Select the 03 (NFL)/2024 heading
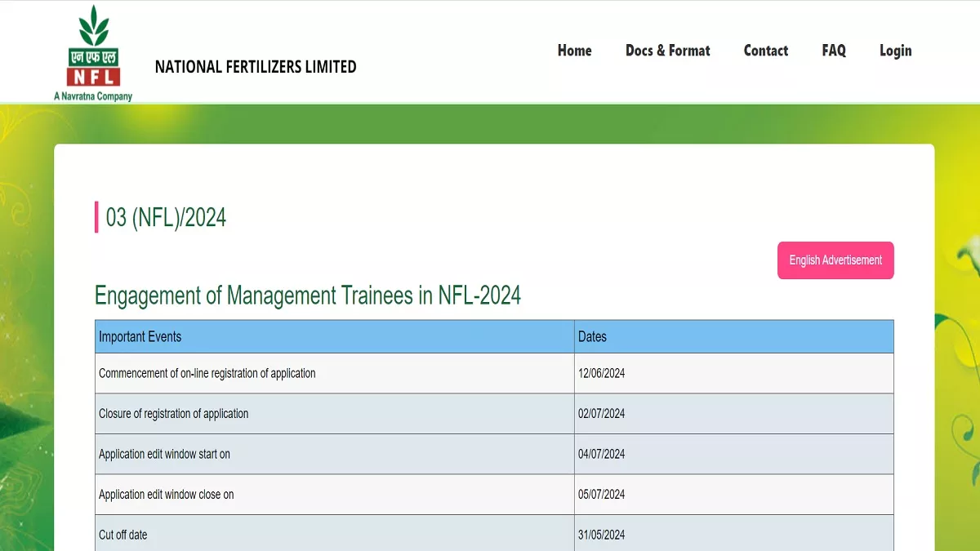Viewport: 980px width, 551px height. pyautogui.click(x=166, y=218)
